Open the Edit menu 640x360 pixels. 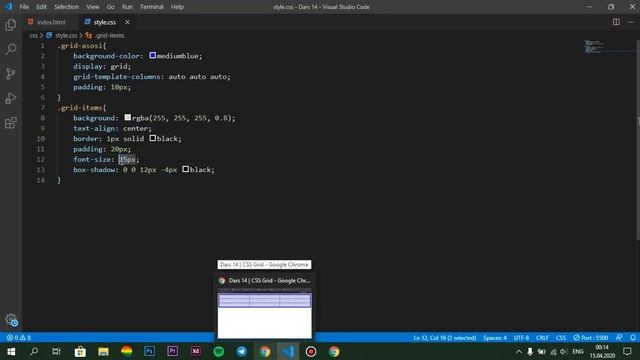click(41, 7)
